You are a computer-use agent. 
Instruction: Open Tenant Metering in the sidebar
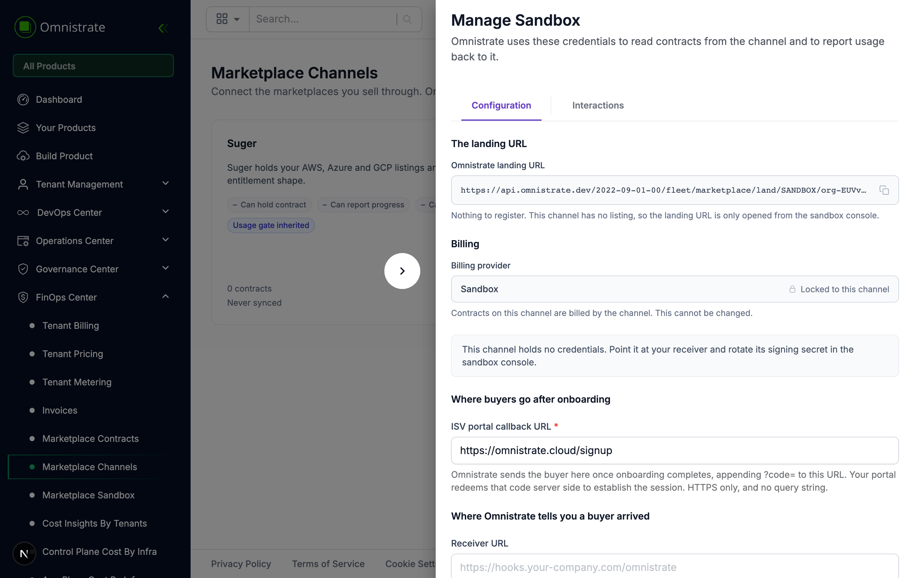coord(77,382)
